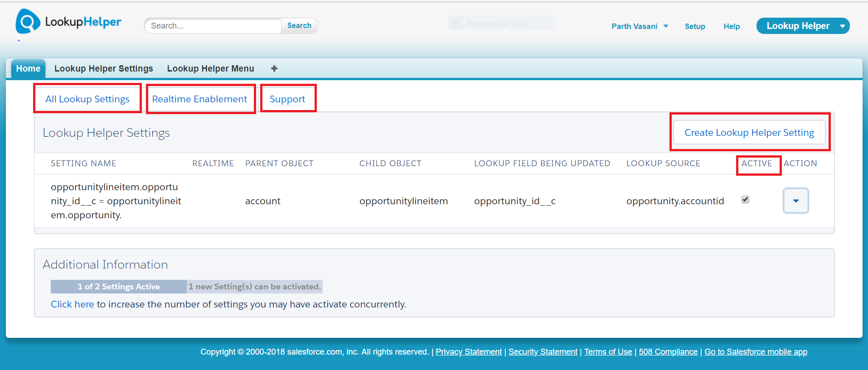Screen dimensions: 868x370
Task: Open the Privacy Statement link
Action: (469, 352)
